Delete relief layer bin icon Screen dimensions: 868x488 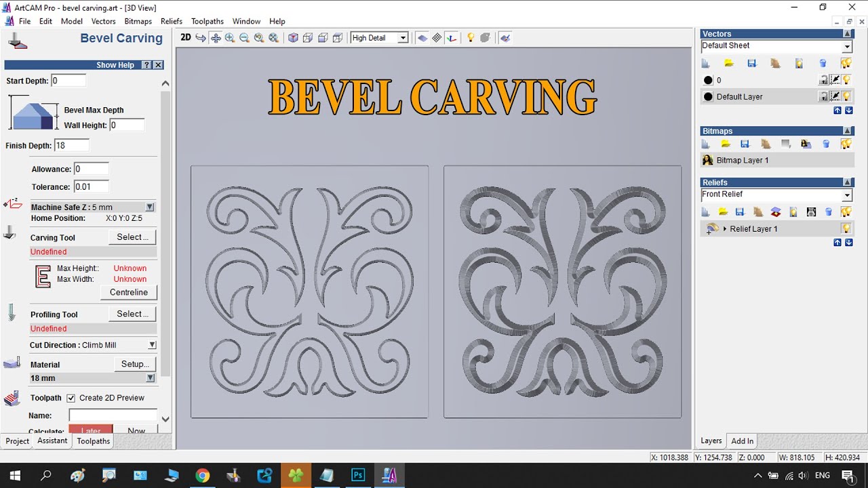(x=829, y=212)
